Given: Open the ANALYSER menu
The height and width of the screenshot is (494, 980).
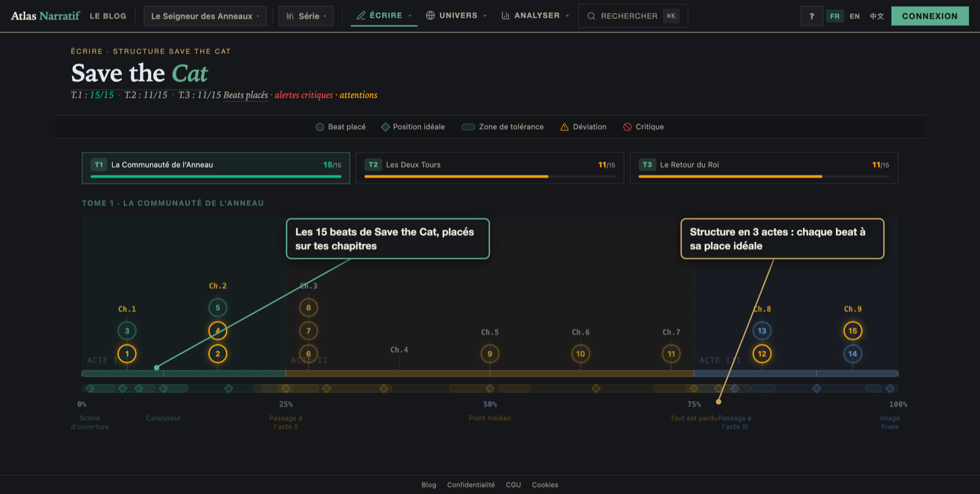Looking at the screenshot, I should coord(535,15).
